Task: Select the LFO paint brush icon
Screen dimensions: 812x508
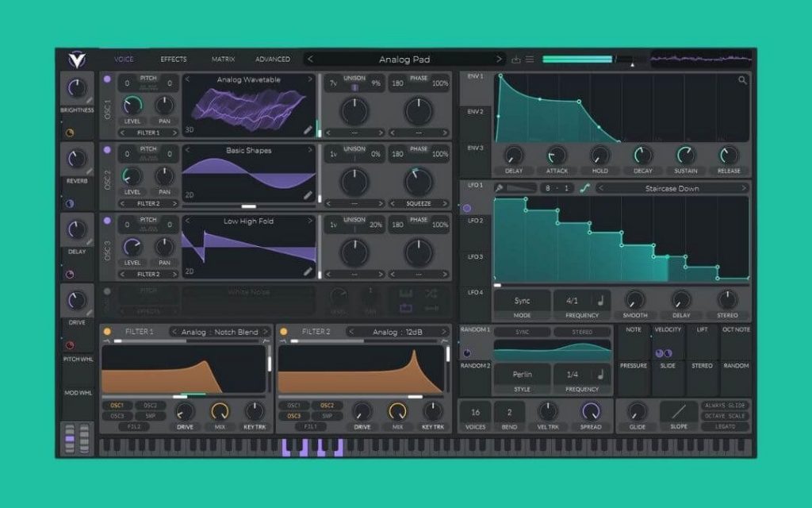Action: (500, 188)
